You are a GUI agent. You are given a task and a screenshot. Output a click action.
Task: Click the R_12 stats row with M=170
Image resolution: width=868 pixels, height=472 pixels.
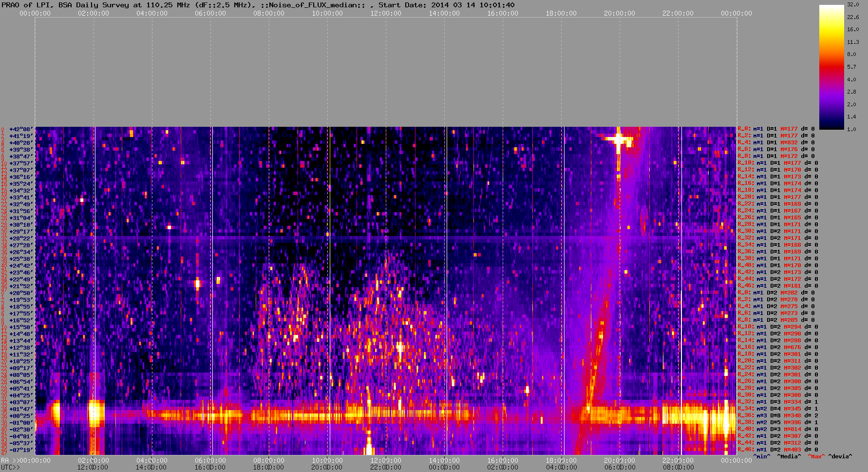(778, 170)
